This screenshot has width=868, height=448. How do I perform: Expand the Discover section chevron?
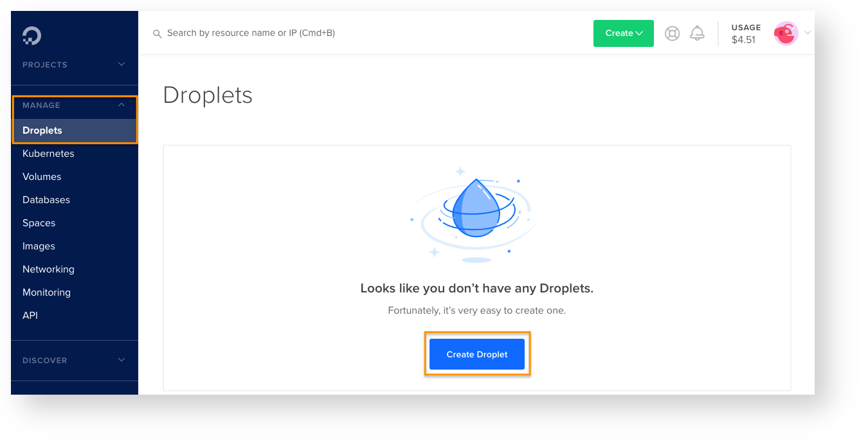pos(122,360)
